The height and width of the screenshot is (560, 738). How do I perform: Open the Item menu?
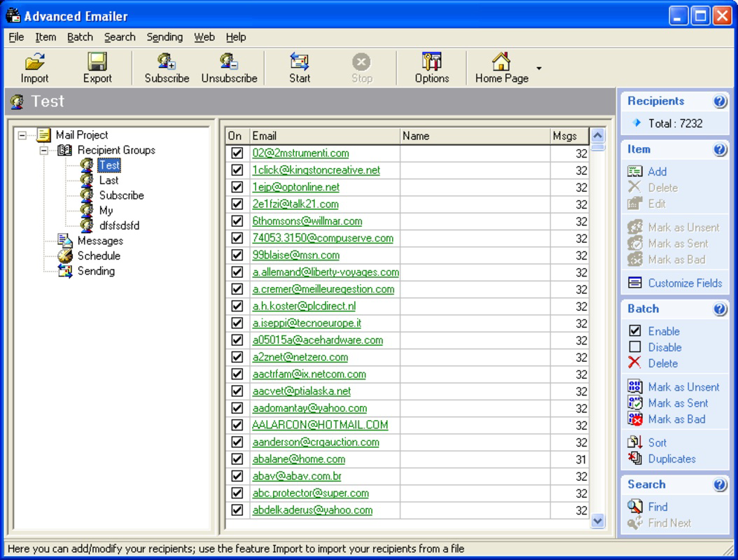[x=46, y=36]
